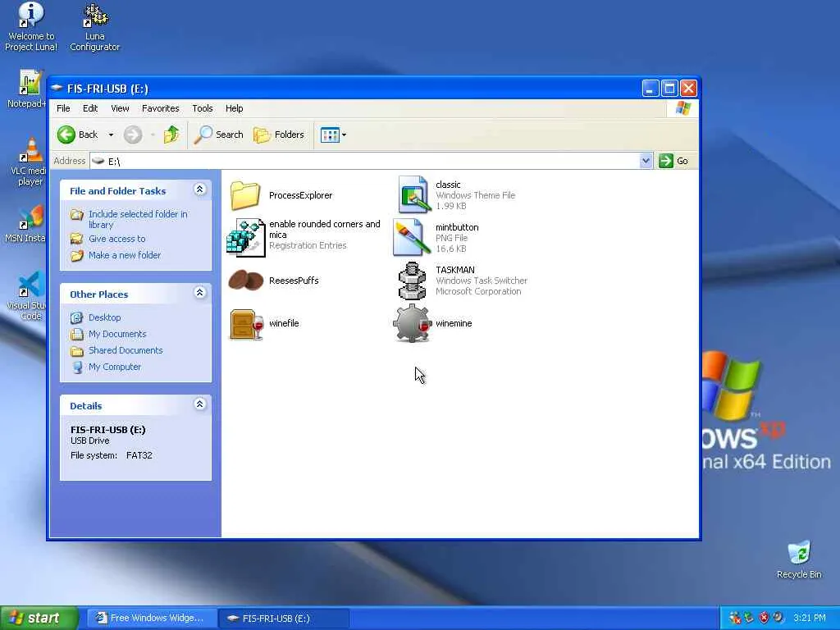The height and width of the screenshot is (630, 840).
Task: Open the Tools menu
Action: [203, 108]
